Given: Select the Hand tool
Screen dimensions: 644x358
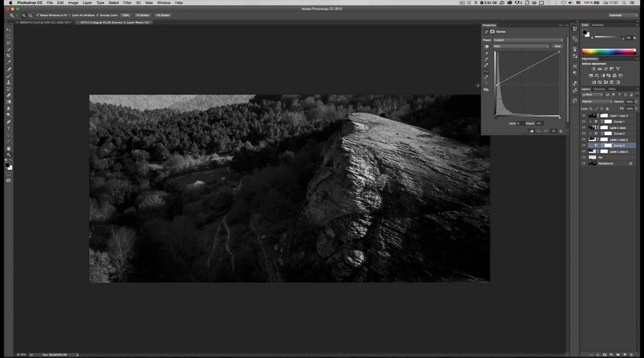Looking at the screenshot, I should tap(9, 148).
